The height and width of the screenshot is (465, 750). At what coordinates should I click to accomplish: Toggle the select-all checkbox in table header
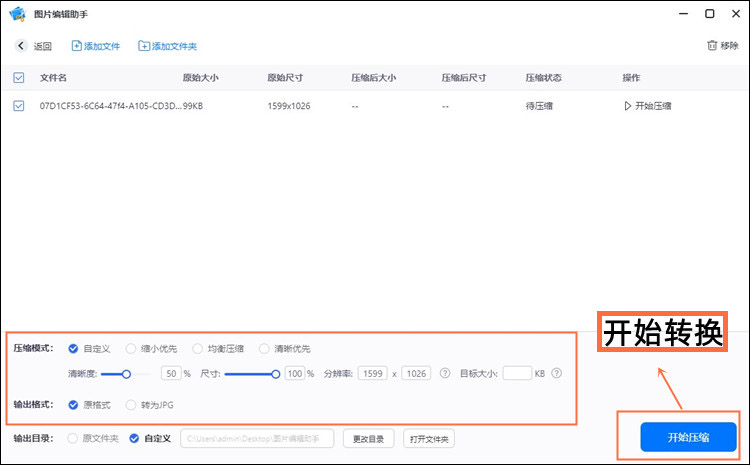(x=19, y=78)
